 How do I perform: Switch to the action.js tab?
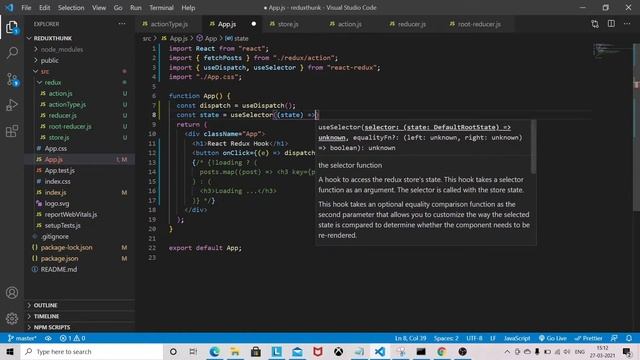(x=350, y=24)
